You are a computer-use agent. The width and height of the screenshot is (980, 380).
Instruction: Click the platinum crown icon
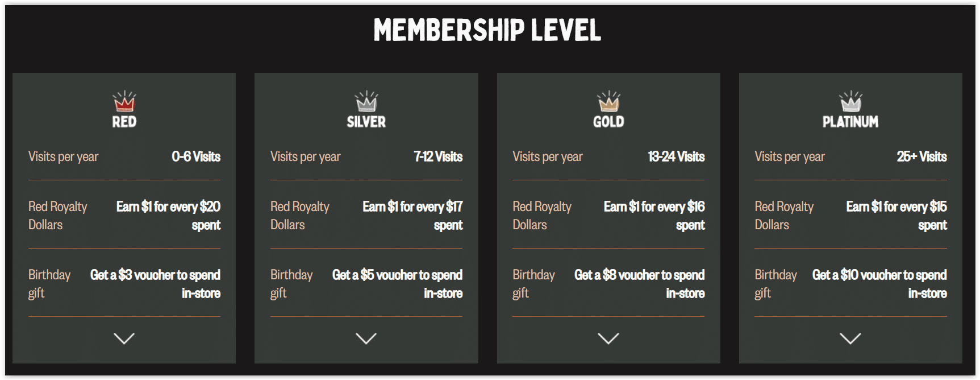point(850,102)
